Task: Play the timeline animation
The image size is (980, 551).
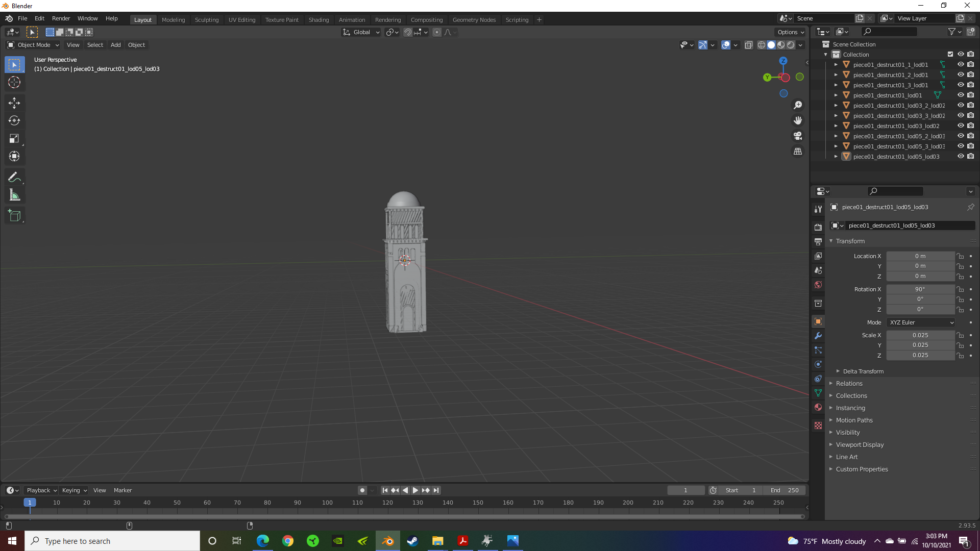Action: tap(415, 490)
